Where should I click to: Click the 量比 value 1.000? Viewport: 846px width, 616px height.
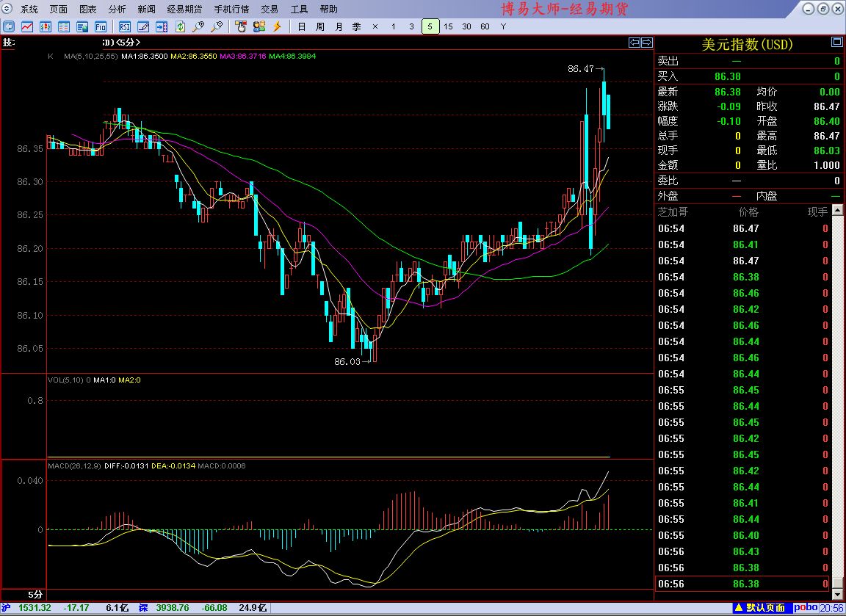pos(827,166)
